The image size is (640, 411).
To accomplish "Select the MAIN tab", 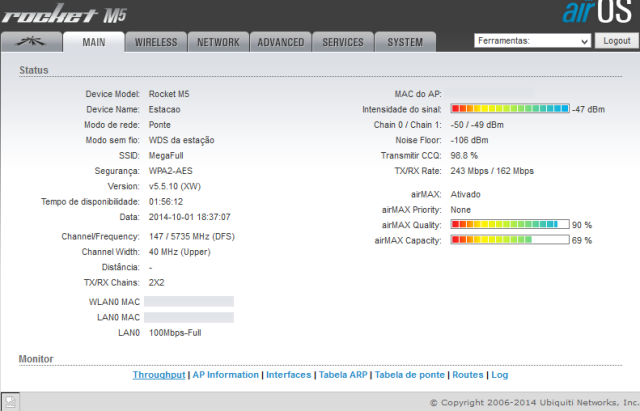I will click(93, 42).
